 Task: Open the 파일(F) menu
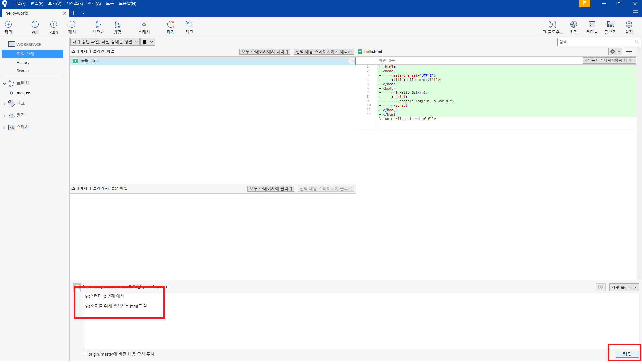coord(19,4)
